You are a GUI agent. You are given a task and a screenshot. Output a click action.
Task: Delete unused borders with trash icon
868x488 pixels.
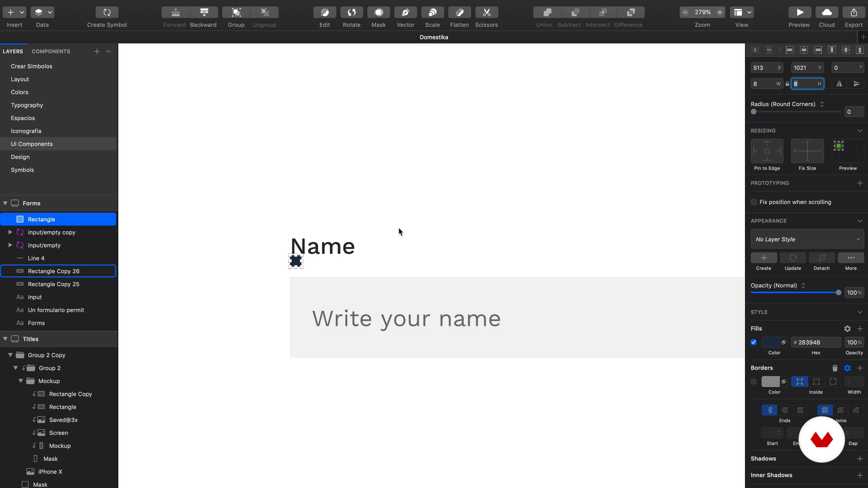[x=835, y=368]
